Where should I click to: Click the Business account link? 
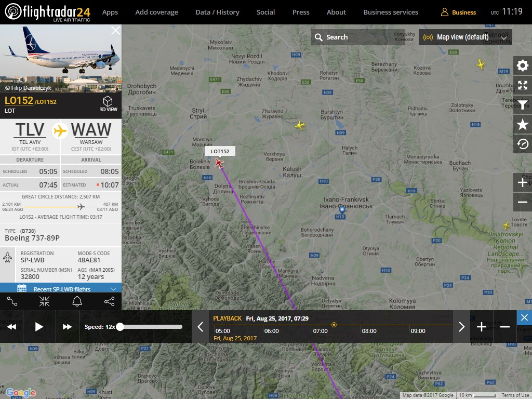(458, 12)
